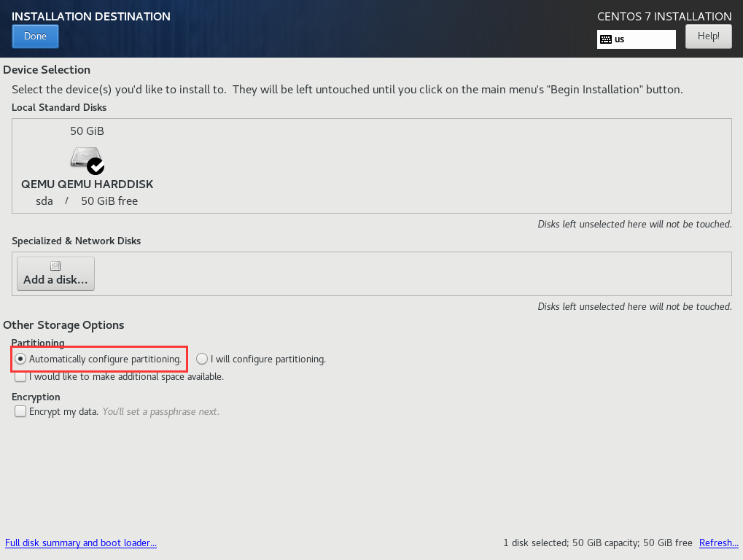Image resolution: width=743 pixels, height=560 pixels.
Task: Click the CENTOS 7 INSTALLATION title
Action: point(664,17)
